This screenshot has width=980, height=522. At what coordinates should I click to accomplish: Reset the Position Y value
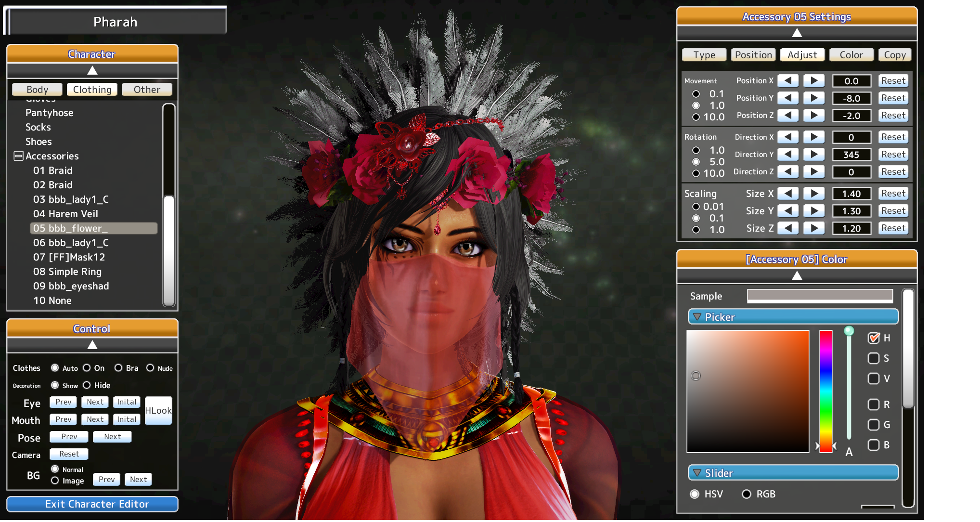893,98
